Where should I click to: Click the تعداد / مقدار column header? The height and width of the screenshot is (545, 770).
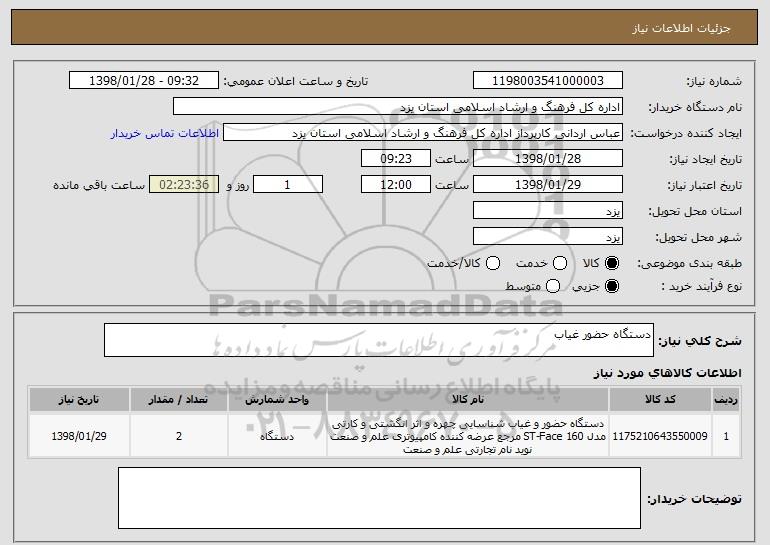[178, 400]
